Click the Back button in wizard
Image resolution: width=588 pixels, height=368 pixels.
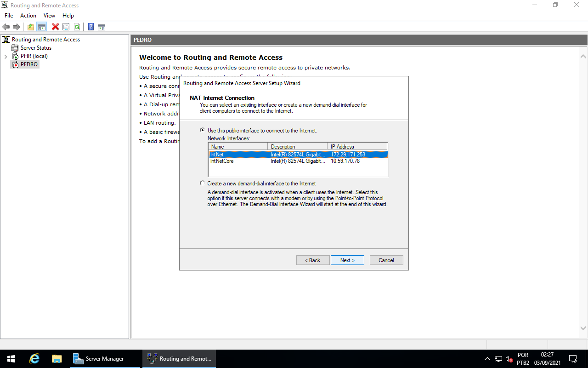pos(313,260)
